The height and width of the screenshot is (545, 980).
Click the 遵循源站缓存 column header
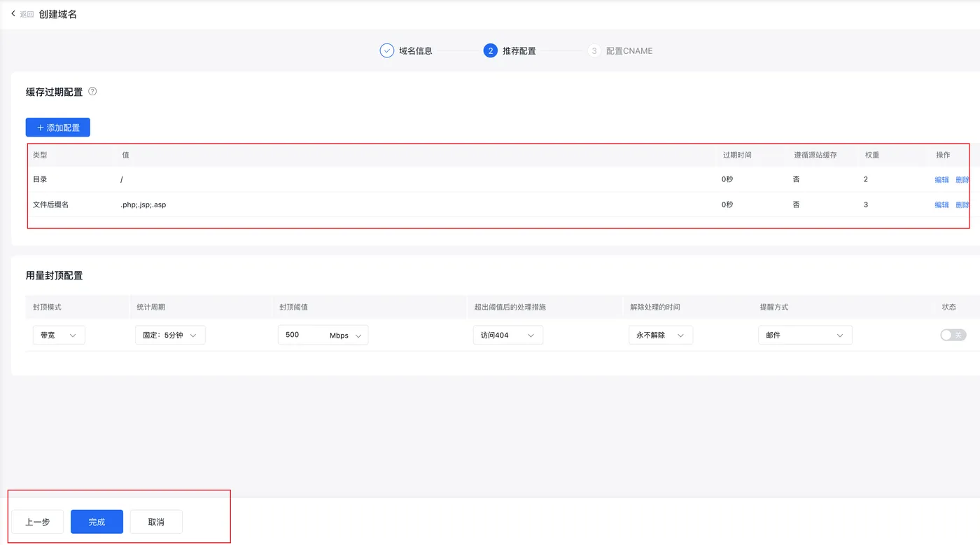[x=815, y=155]
